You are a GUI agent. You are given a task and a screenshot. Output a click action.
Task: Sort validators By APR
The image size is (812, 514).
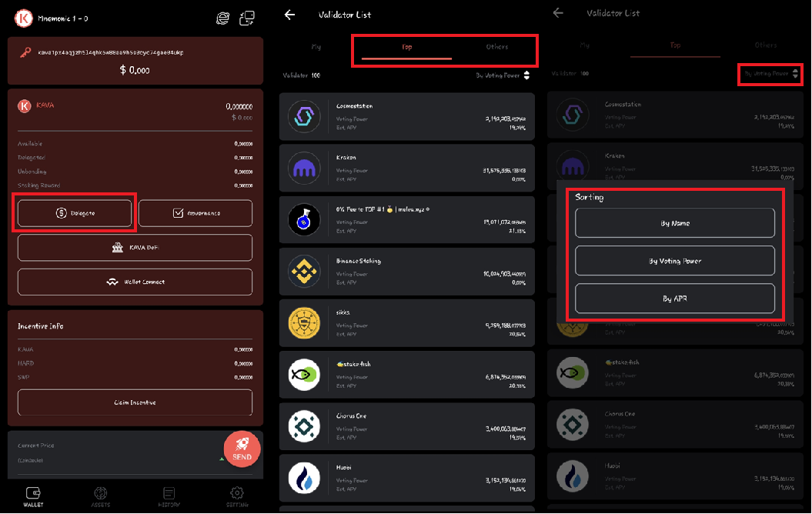tap(675, 299)
